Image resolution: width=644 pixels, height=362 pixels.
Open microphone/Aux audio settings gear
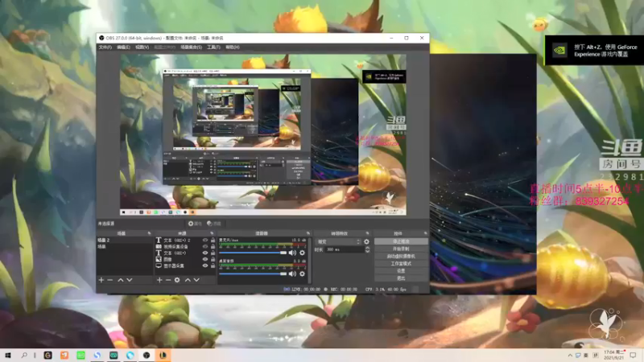[303, 253]
